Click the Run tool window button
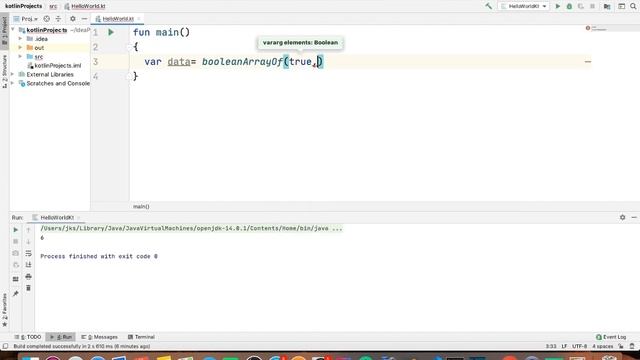640x360 pixels. click(61, 337)
